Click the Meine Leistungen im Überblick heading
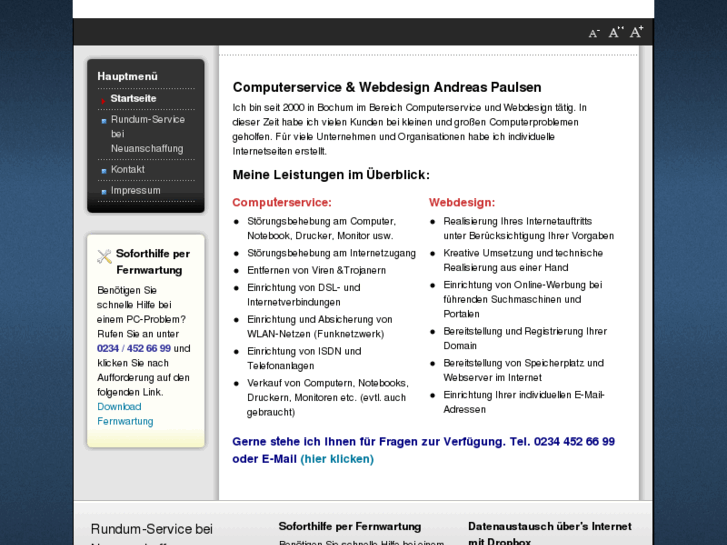This screenshot has width=727, height=545. [331, 174]
